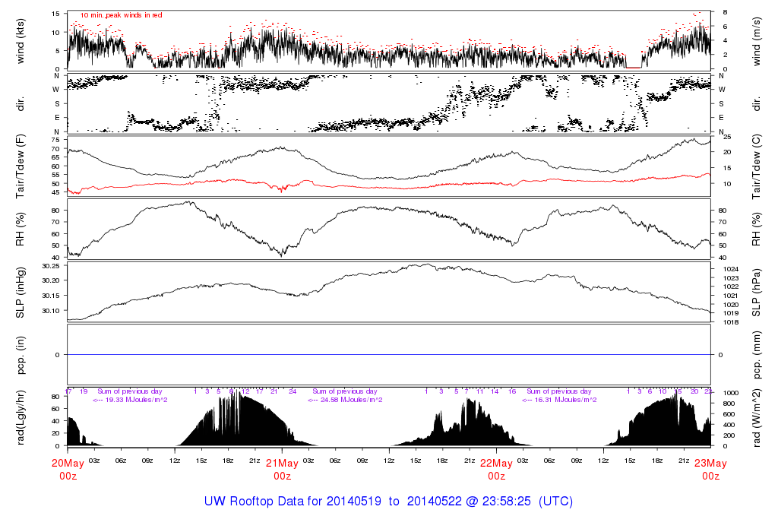This screenshot has width=778, height=532.
Task: Click the '20May 00z' date label
Action: [68, 469]
